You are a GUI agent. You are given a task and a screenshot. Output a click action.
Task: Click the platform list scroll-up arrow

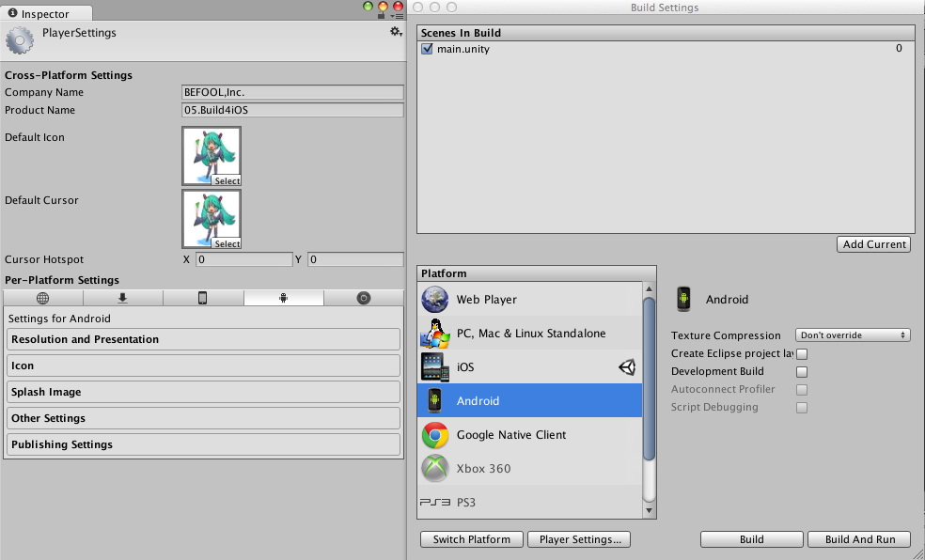(649, 288)
